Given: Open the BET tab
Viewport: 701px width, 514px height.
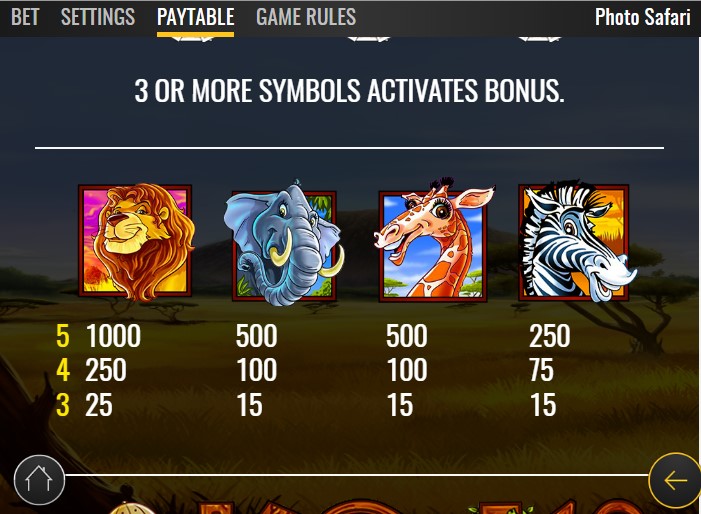Looking at the screenshot, I should 25,17.
